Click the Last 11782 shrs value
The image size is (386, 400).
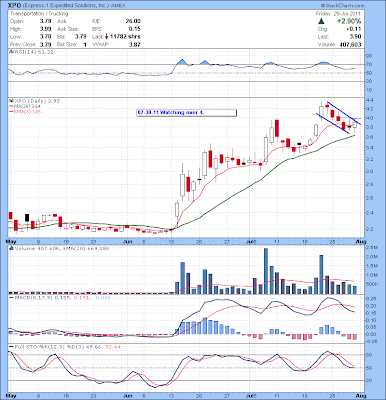coord(125,37)
